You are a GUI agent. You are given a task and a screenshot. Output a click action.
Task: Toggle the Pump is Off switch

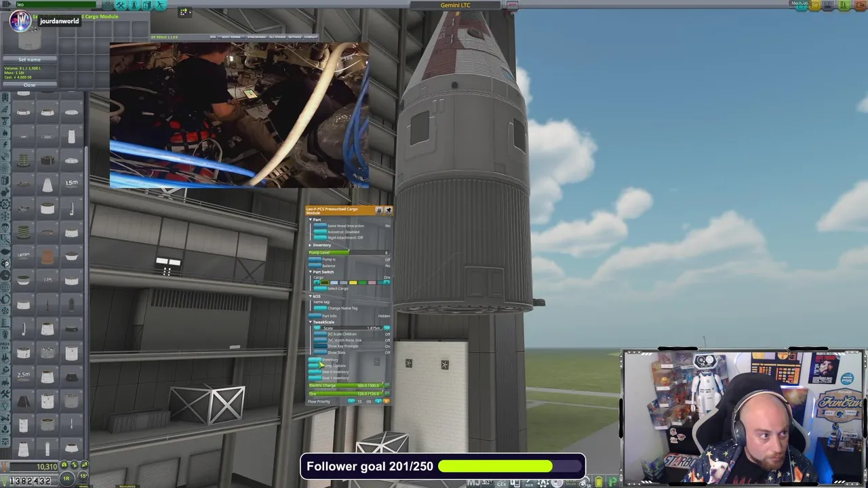pyautogui.click(x=315, y=260)
